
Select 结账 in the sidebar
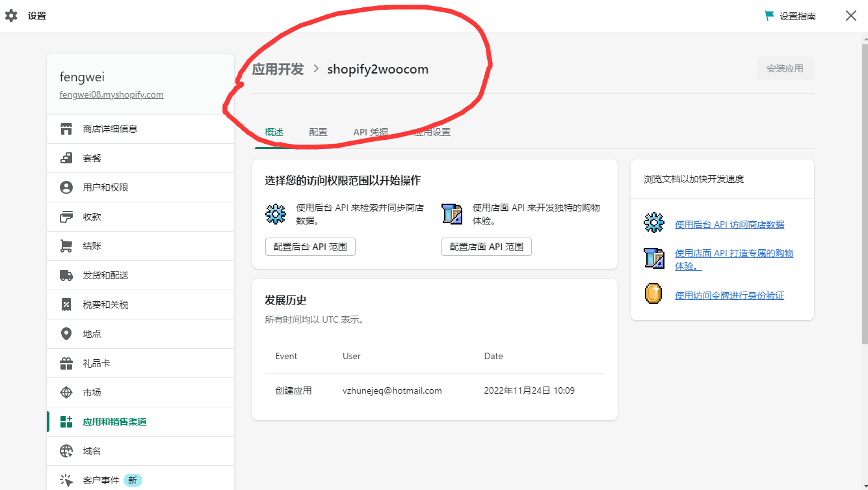[140, 246]
